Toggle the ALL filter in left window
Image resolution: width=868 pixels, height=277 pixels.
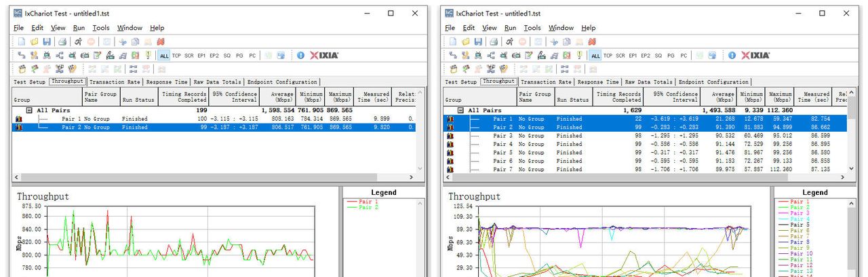163,56
